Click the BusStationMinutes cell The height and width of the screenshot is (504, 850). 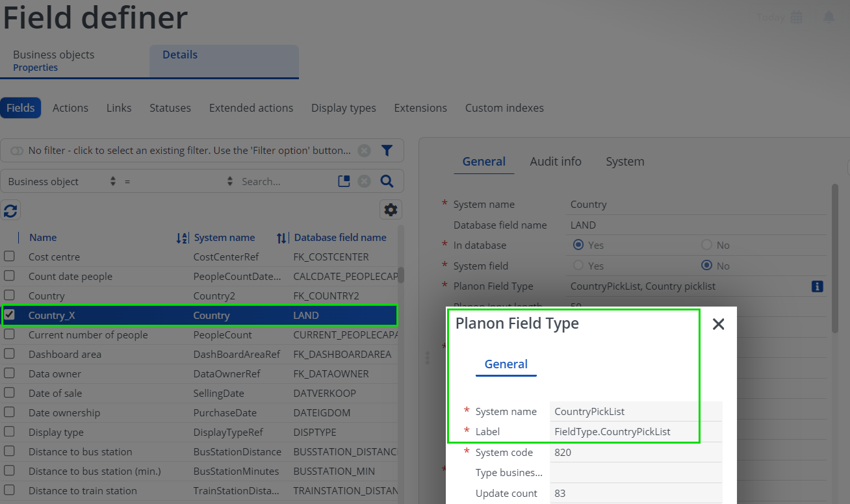236,472
